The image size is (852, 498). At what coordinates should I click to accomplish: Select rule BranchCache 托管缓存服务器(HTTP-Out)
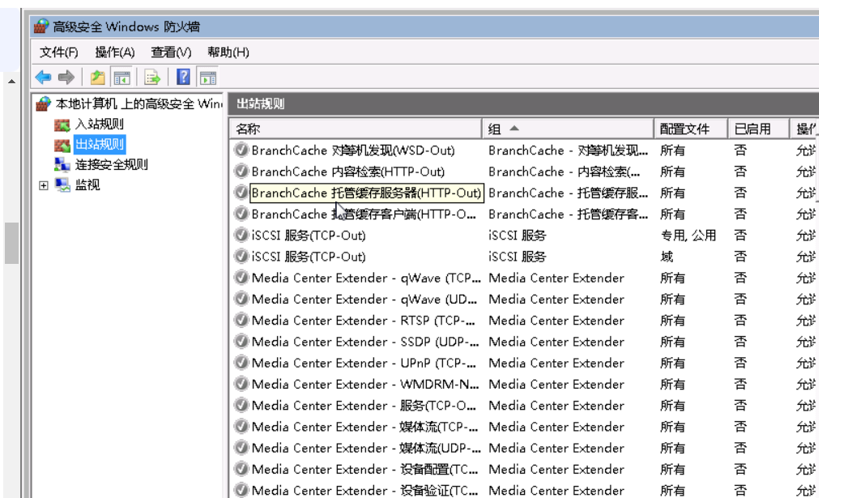click(x=366, y=193)
